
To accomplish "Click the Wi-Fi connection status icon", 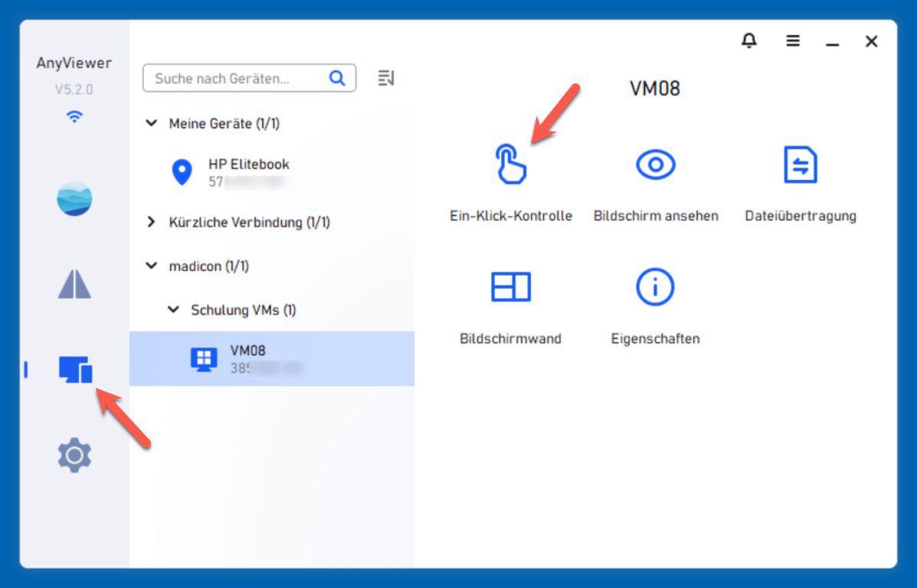I will [x=74, y=116].
